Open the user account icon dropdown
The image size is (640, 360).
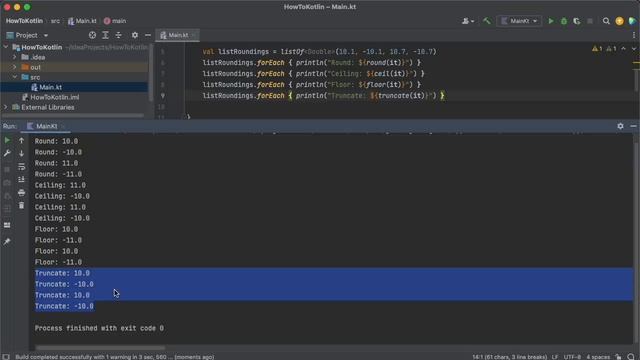[468, 21]
